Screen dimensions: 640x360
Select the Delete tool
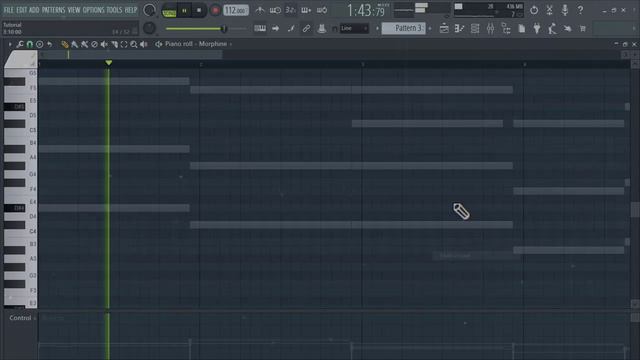(x=94, y=44)
